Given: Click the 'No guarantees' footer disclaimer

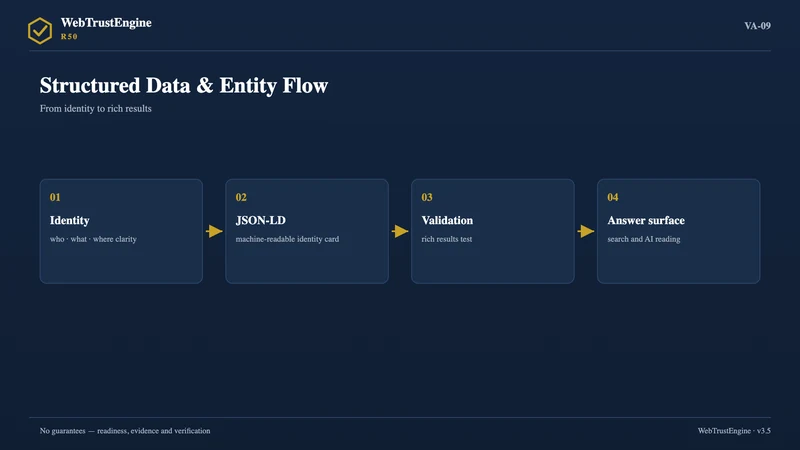Looking at the screenshot, I should 125,431.
